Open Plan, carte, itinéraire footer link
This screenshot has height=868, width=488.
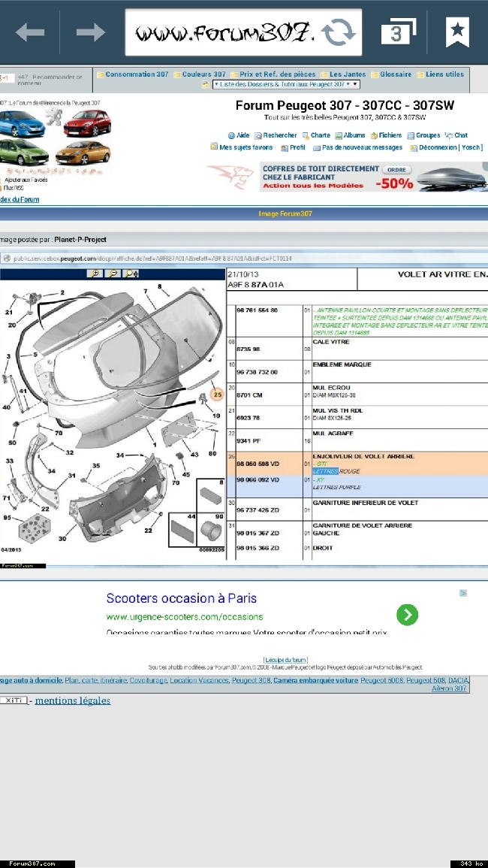[x=95, y=680]
